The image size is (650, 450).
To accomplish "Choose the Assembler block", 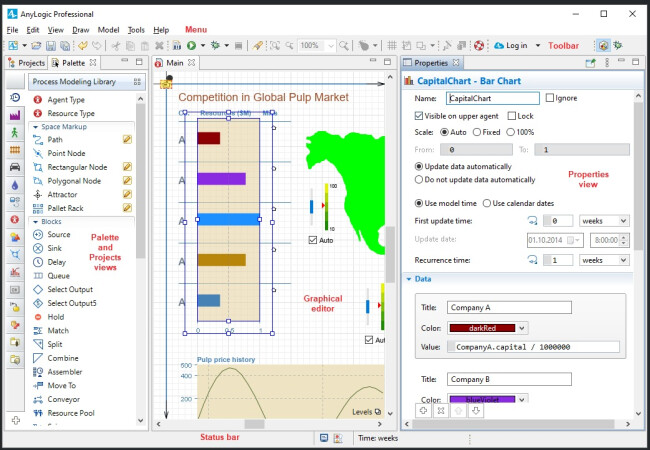I will tap(64, 371).
